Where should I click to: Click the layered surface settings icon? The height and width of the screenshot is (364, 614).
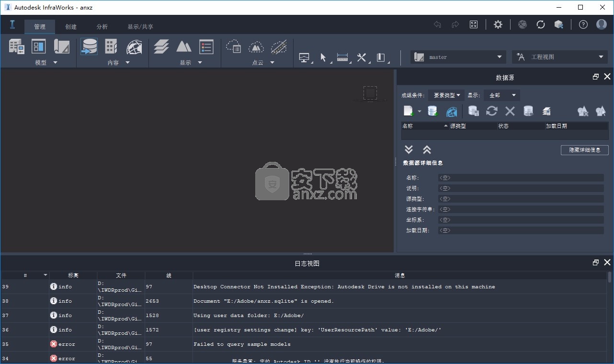(x=546, y=111)
